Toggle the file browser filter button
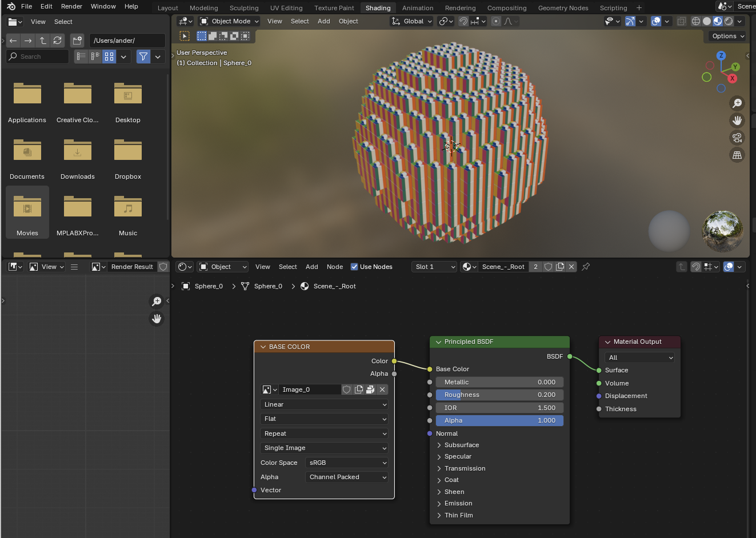Image resolution: width=756 pixels, height=538 pixels. click(x=143, y=57)
